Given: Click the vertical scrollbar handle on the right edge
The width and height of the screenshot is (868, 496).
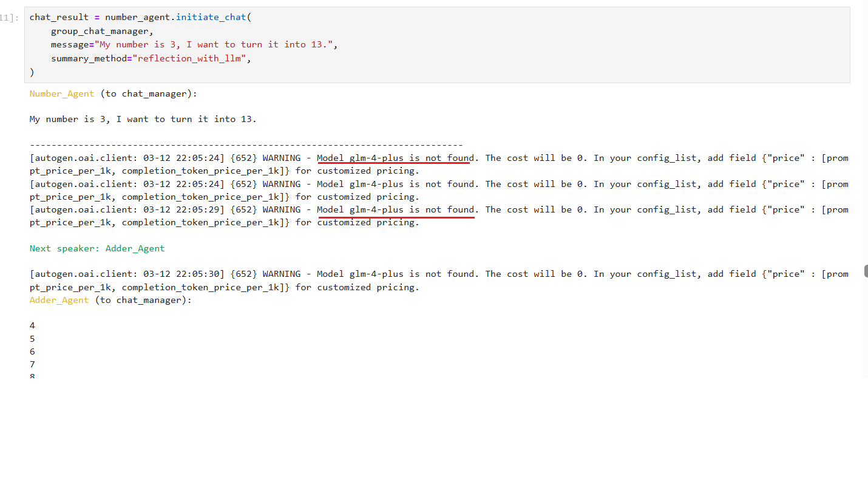Looking at the screenshot, I should pos(866,271).
